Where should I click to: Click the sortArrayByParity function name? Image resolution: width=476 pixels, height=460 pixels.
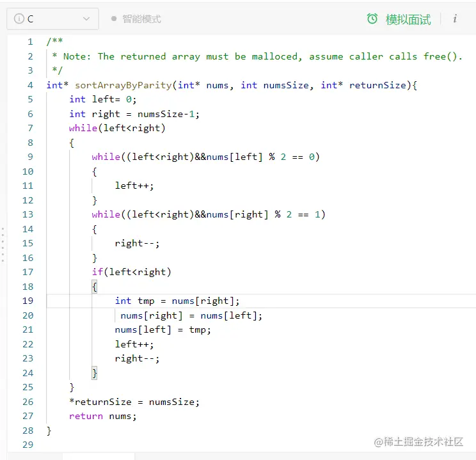pos(123,85)
